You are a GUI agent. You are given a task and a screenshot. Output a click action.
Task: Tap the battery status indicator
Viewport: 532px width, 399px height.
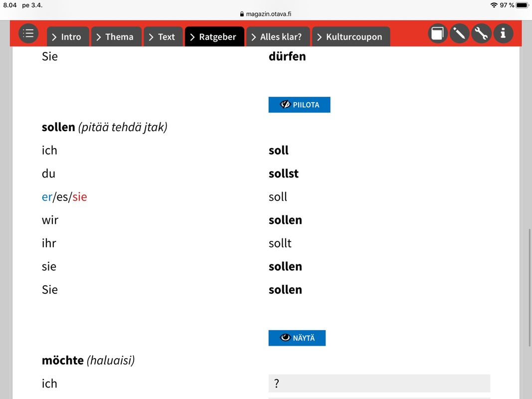click(x=522, y=5)
